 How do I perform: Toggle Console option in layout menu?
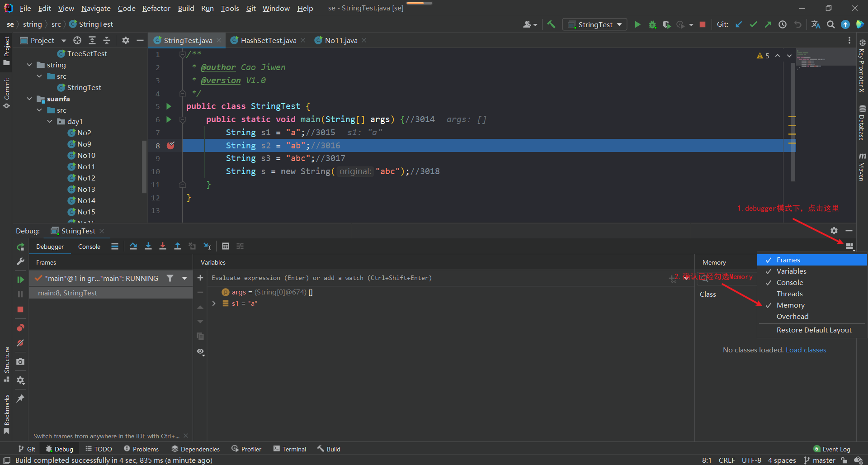(x=812, y=282)
